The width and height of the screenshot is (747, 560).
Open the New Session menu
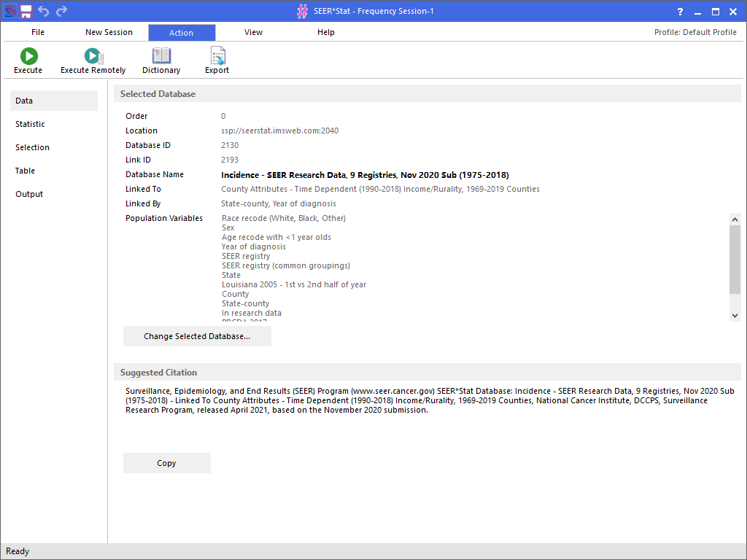109,32
